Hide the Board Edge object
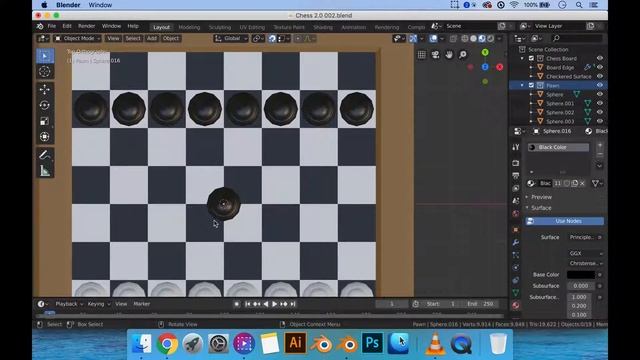This screenshot has width=640, height=360. pos(600,67)
